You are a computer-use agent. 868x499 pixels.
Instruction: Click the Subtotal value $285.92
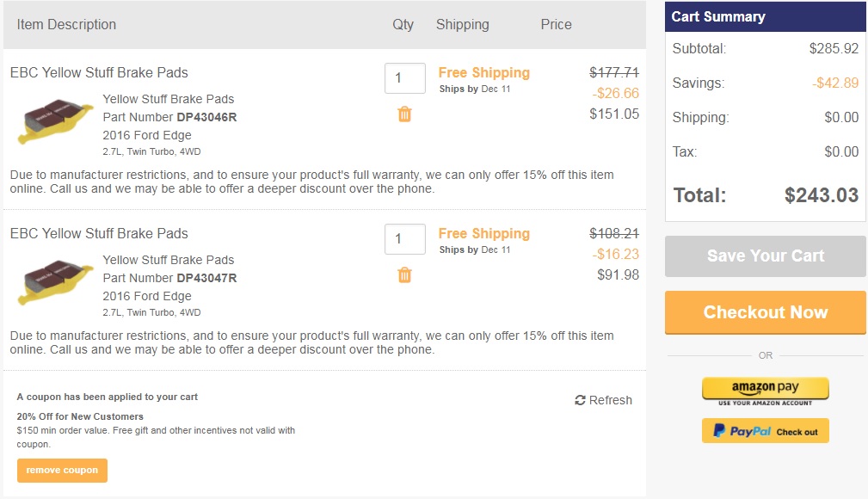[834, 48]
